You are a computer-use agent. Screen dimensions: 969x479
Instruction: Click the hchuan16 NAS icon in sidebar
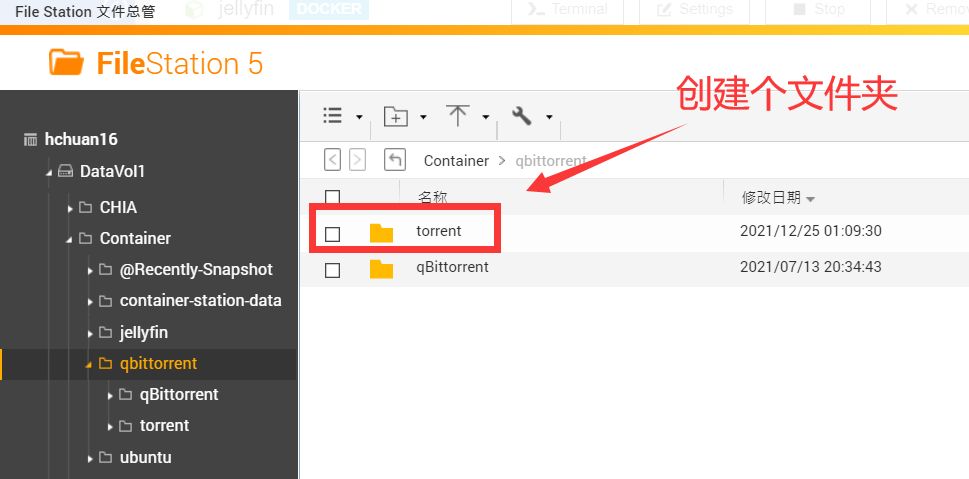[30, 140]
